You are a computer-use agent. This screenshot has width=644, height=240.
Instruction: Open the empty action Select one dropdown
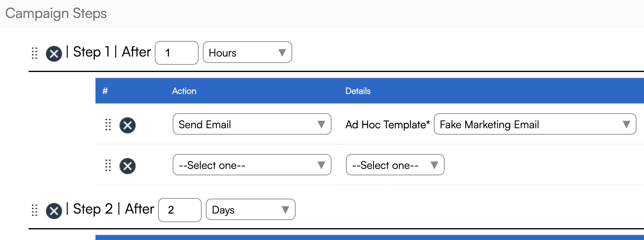(x=251, y=165)
